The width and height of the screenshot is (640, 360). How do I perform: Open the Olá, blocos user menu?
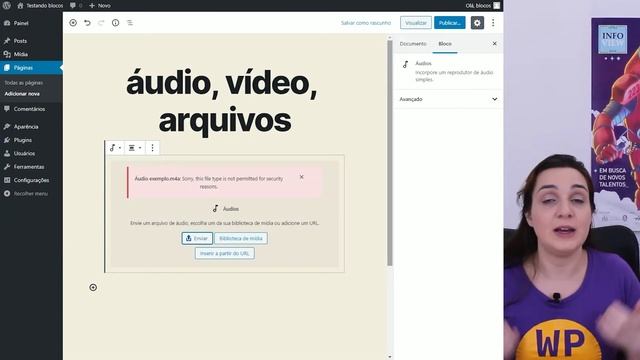coord(482,6)
